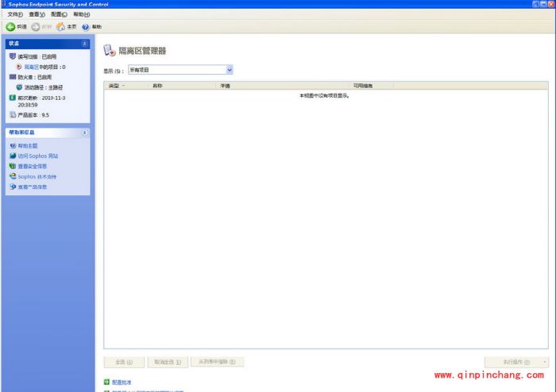Open the view security information link

click(33, 167)
